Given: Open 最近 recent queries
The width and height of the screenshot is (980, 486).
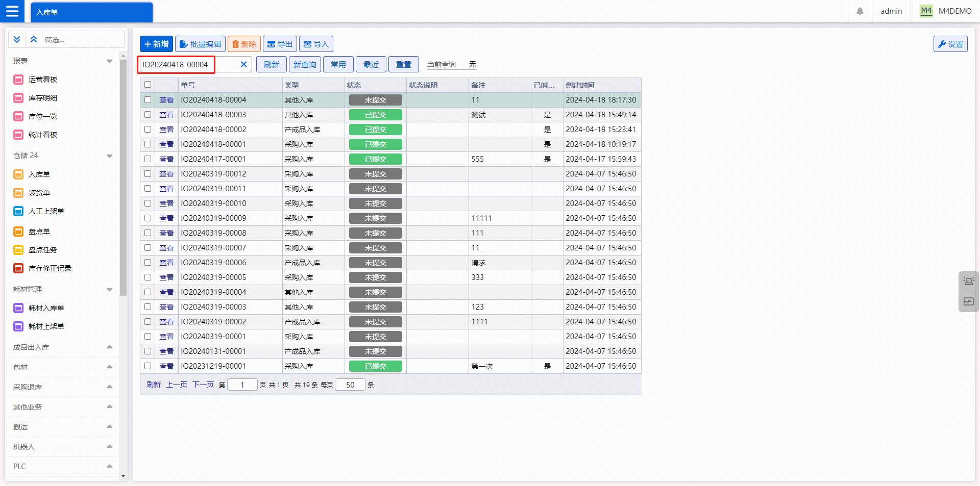Looking at the screenshot, I should coord(371,64).
